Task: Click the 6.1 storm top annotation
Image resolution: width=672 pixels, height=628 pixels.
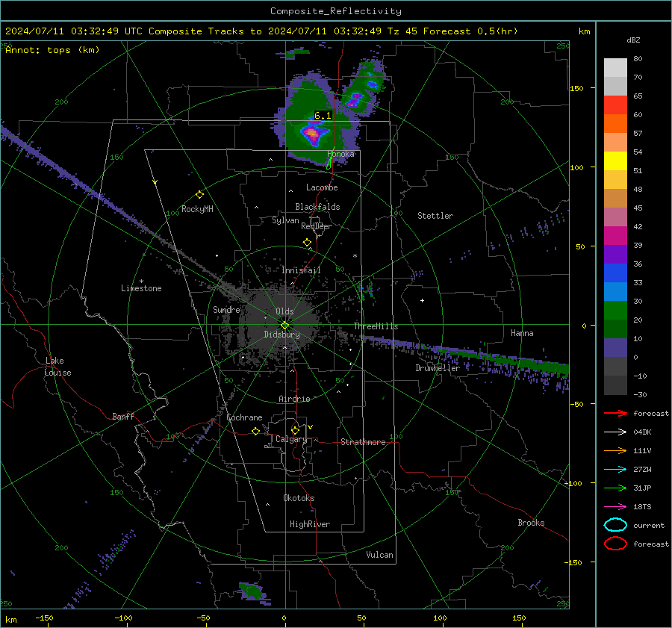Action: coord(323,115)
